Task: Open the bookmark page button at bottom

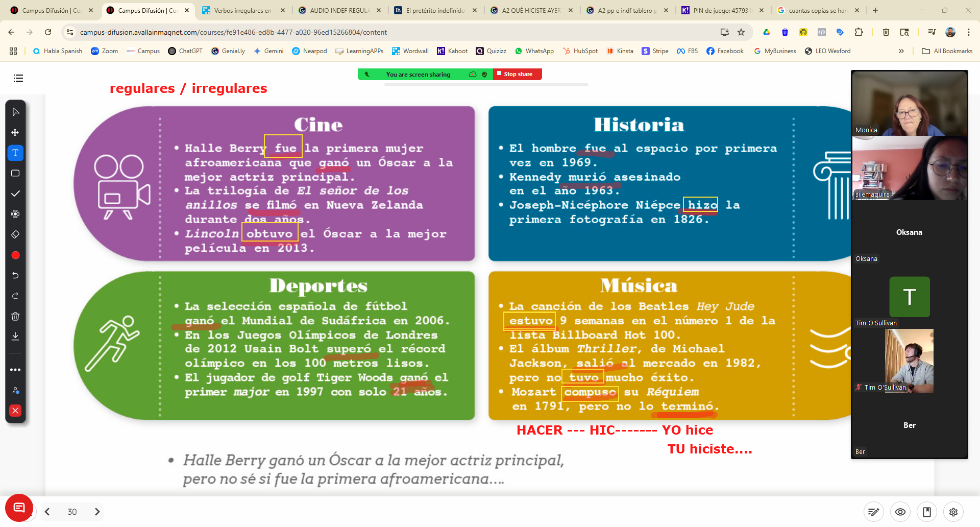Action: point(927,512)
